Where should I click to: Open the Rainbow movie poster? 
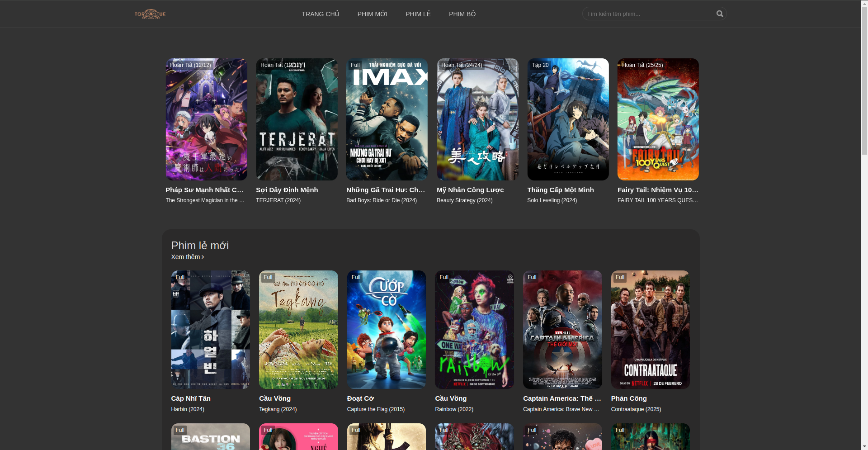pyautogui.click(x=474, y=330)
